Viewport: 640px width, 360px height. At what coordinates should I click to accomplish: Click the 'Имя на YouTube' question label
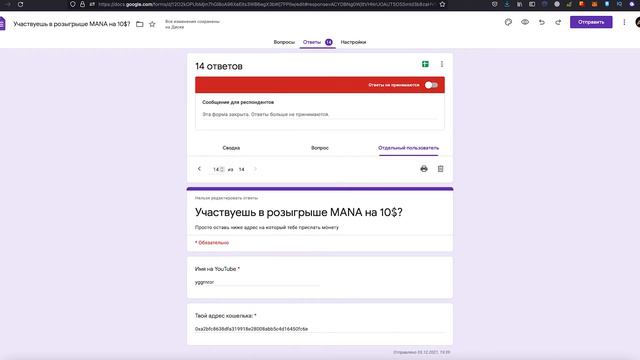(x=217, y=269)
